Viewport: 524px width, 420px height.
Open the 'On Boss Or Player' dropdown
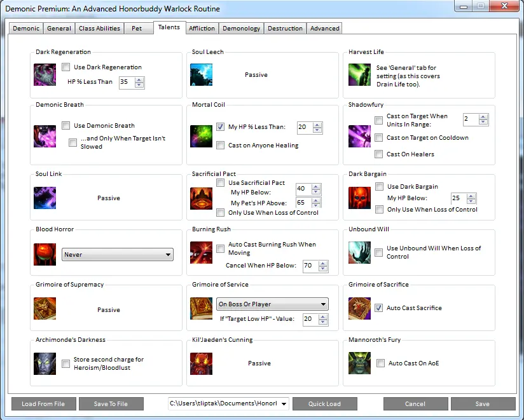coord(272,304)
